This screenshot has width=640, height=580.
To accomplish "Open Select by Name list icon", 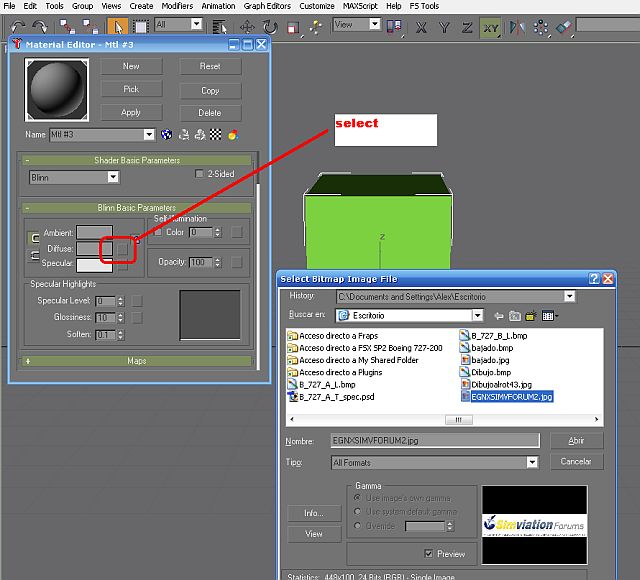I will [220, 27].
